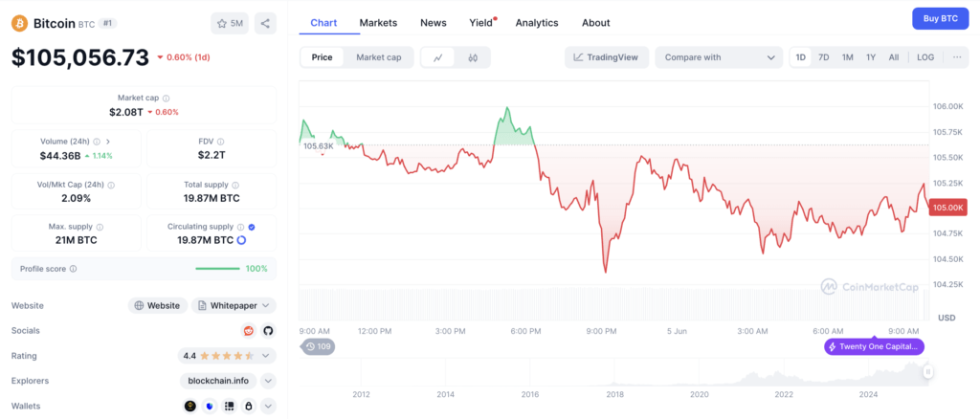Viewport: 980px width, 419px height.
Task: Click 2018 on the historical overview timeline
Action: coord(614,395)
